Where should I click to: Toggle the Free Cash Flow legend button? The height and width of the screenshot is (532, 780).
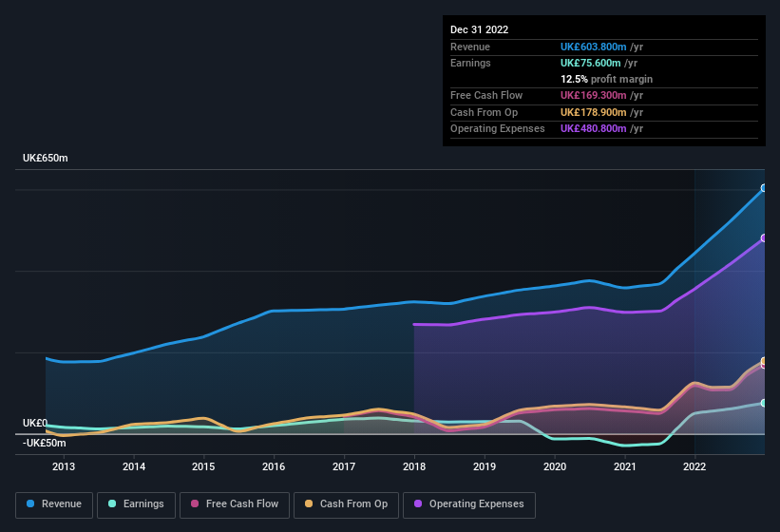point(235,504)
